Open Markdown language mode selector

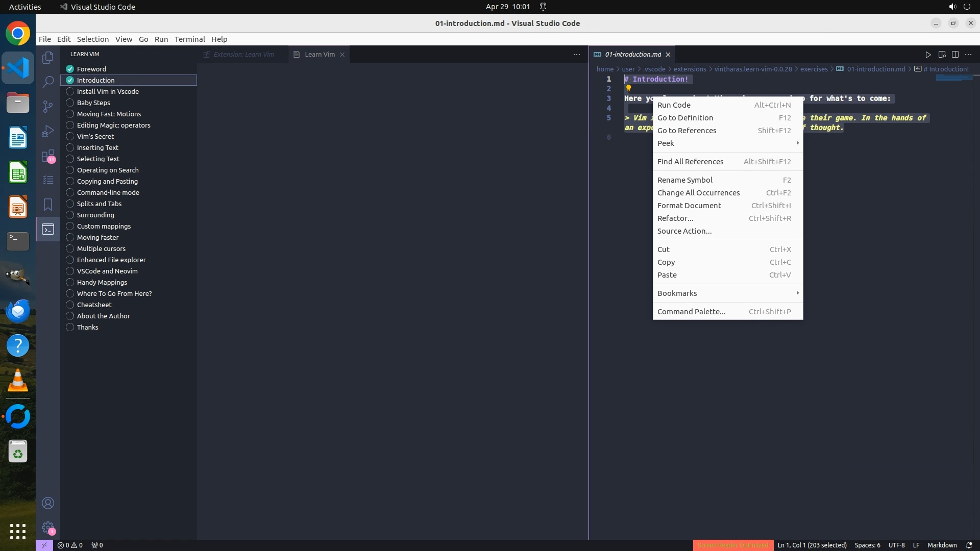point(942,545)
